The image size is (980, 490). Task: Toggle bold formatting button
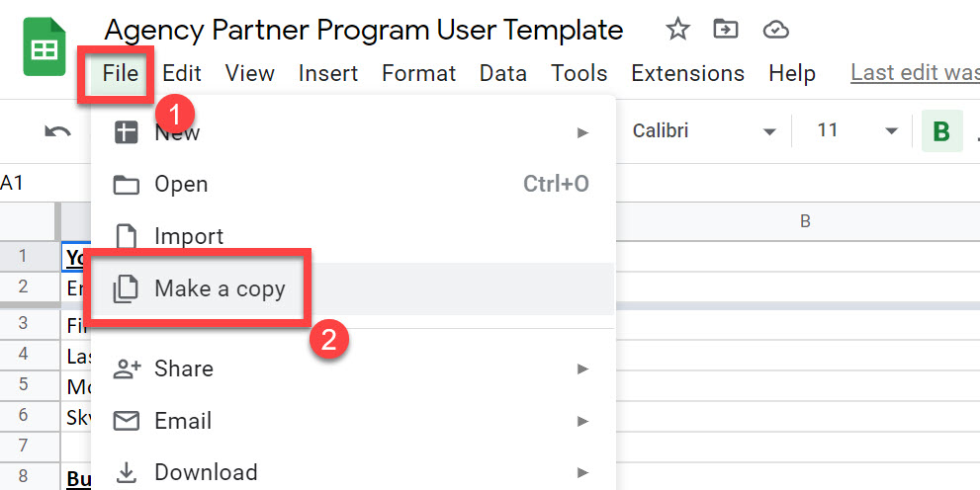pos(941,131)
